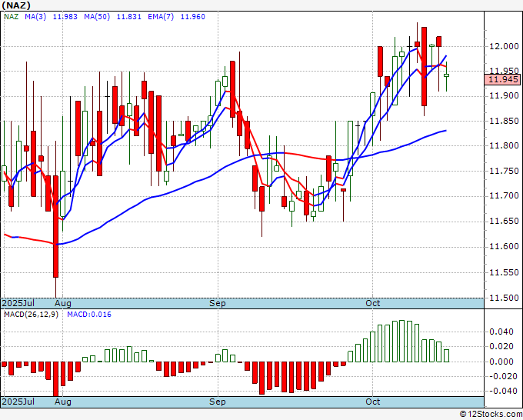Click the large red candle at August start
Viewport: 523px width, 420px height.
[x=55, y=226]
